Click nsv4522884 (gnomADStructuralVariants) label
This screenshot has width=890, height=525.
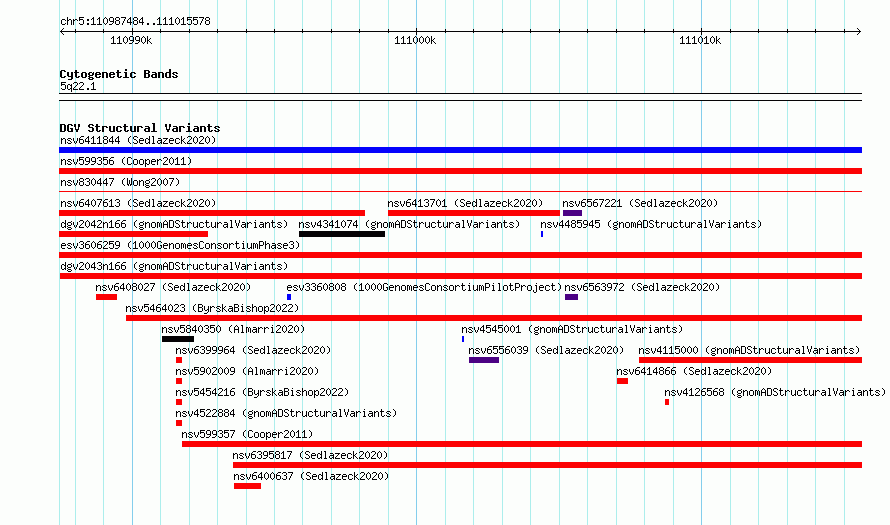point(286,413)
